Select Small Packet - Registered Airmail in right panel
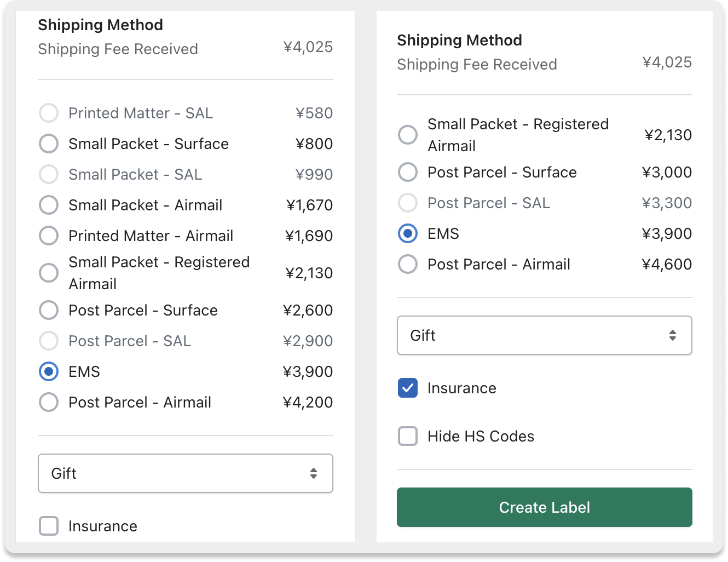 coord(408,135)
